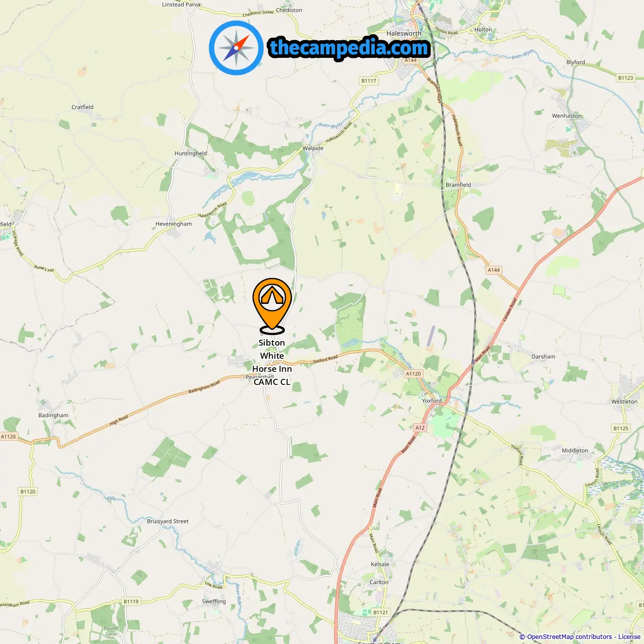Click the B1117 road shield
Viewport: 644px width, 644px height.
(x=369, y=81)
